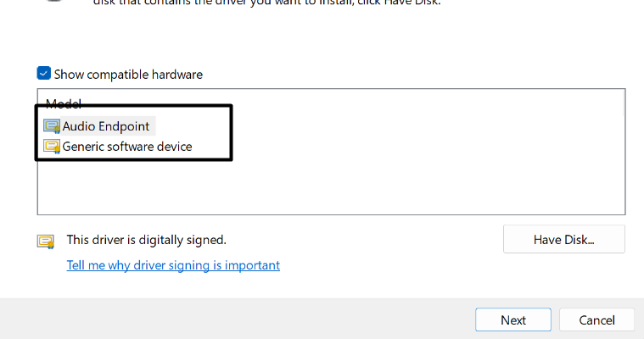Select Audio Endpoint in the model list
The height and width of the screenshot is (339, 644).
(x=105, y=126)
